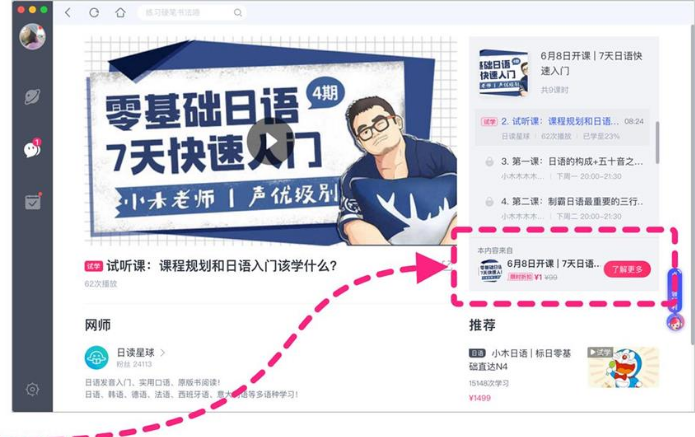Click the 日读星球 teacher avatar

[97, 357]
